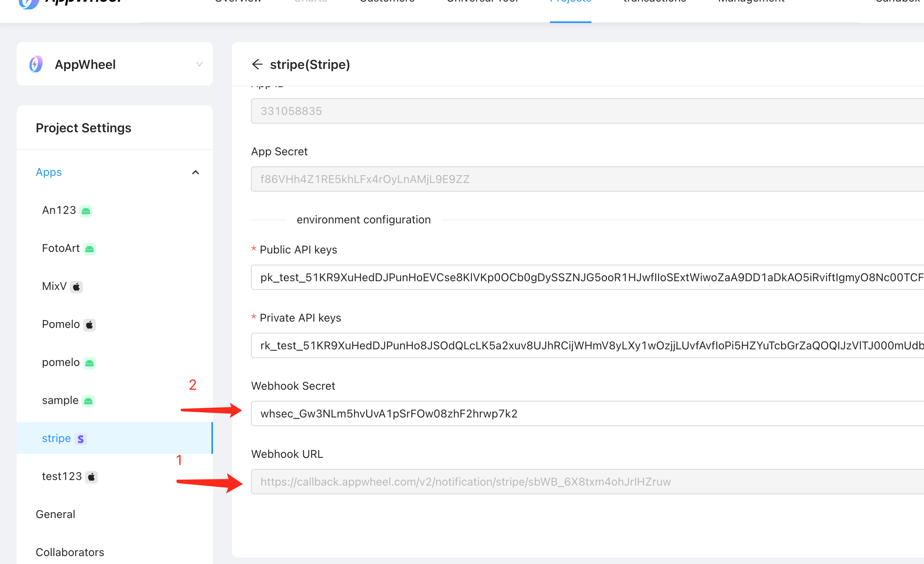924x564 pixels.
Task: Click the AppWheel project logo icon
Action: click(x=36, y=64)
